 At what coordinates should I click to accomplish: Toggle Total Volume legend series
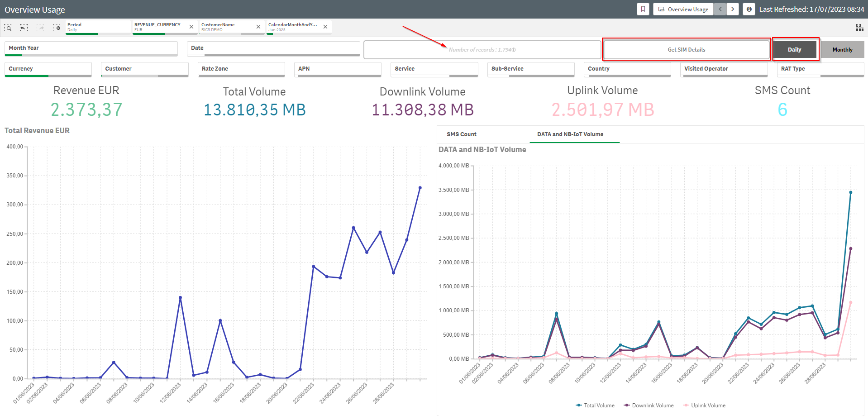coord(599,406)
